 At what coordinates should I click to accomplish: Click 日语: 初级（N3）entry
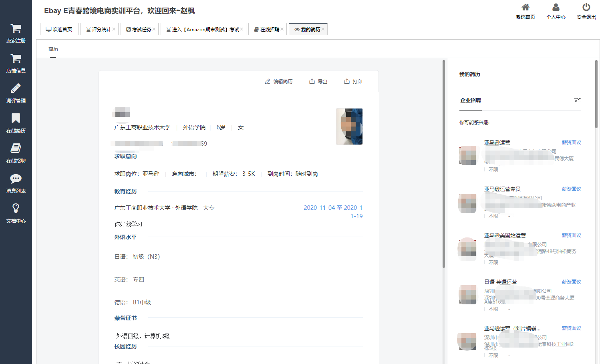(137, 257)
